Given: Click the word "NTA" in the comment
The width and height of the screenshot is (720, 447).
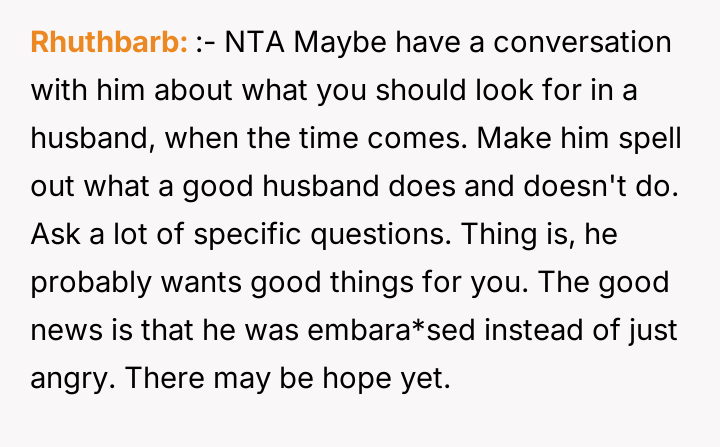Looking at the screenshot, I should click(263, 43).
